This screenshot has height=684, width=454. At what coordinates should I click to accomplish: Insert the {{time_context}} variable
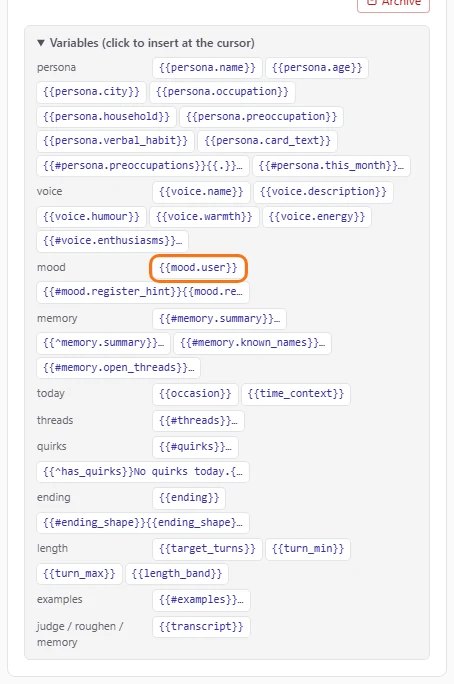coord(296,394)
